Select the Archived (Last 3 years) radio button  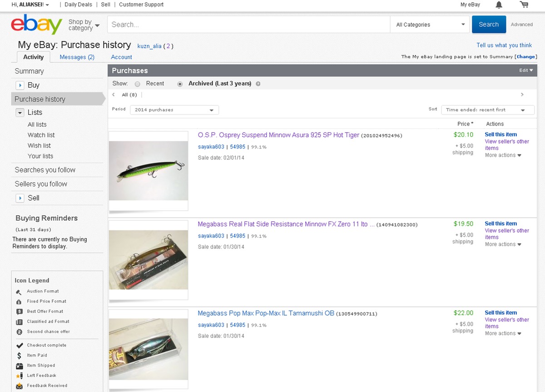pos(180,84)
